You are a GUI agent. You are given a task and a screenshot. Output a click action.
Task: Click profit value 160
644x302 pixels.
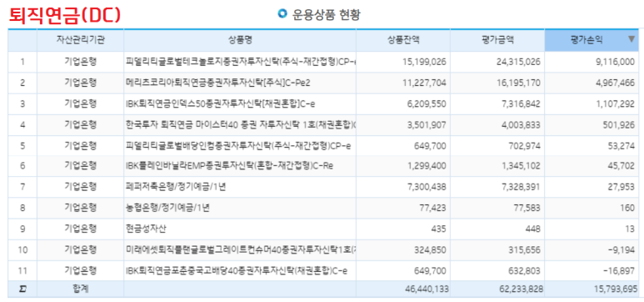click(x=627, y=208)
